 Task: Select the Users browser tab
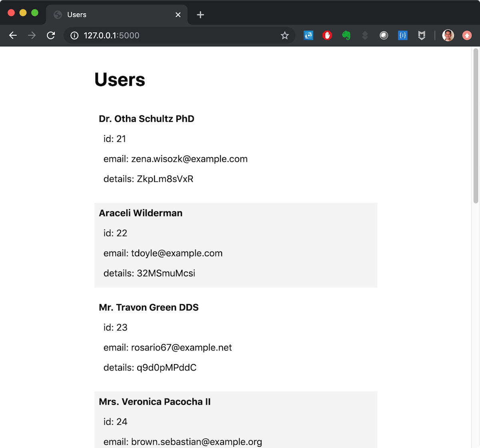(x=117, y=15)
